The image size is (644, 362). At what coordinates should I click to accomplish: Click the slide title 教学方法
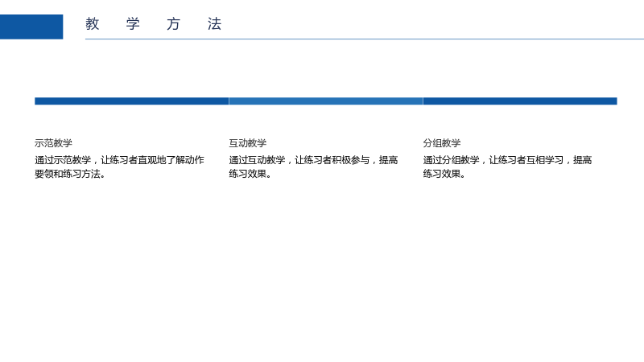[154, 24]
